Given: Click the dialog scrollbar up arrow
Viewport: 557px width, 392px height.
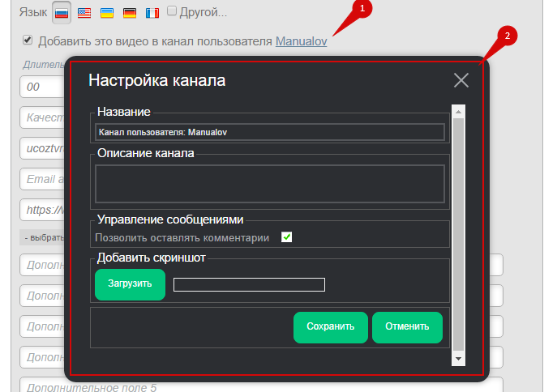Looking at the screenshot, I should pyautogui.click(x=459, y=112).
